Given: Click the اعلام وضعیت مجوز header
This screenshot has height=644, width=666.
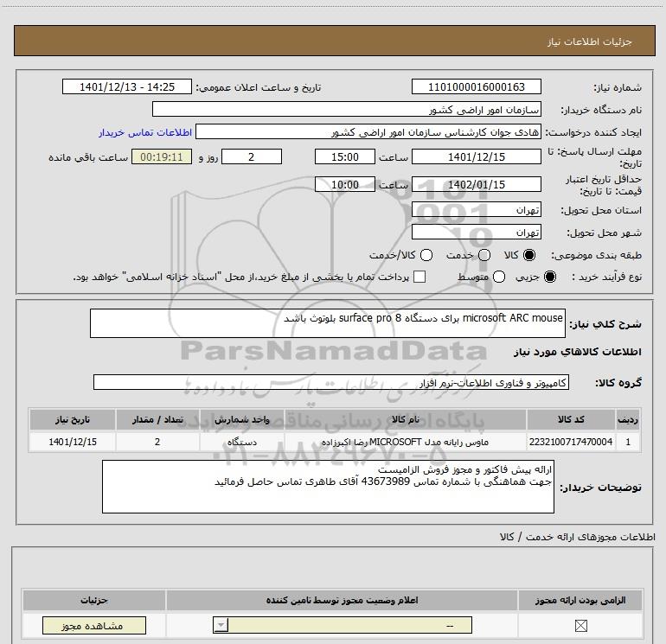Looking at the screenshot, I should 342,600.
